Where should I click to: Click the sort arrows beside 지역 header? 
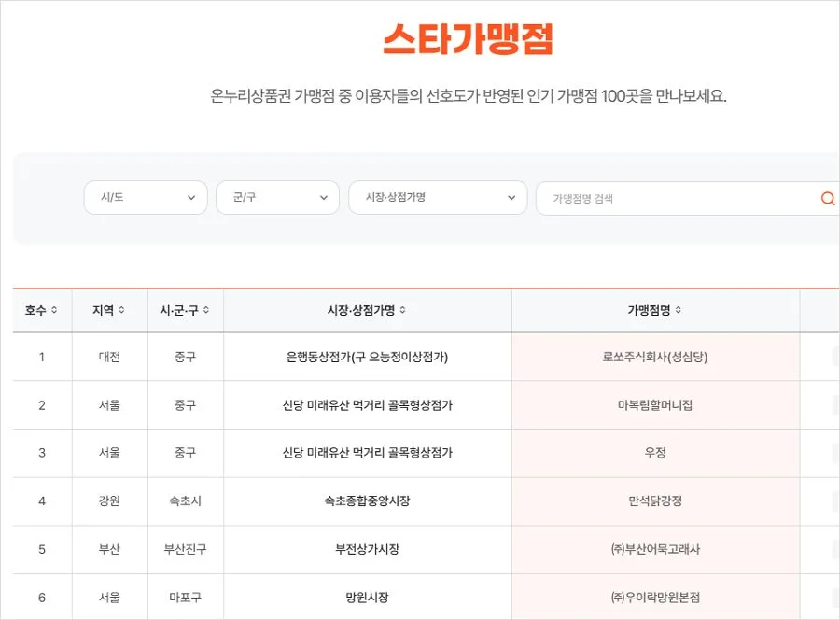coord(122,310)
